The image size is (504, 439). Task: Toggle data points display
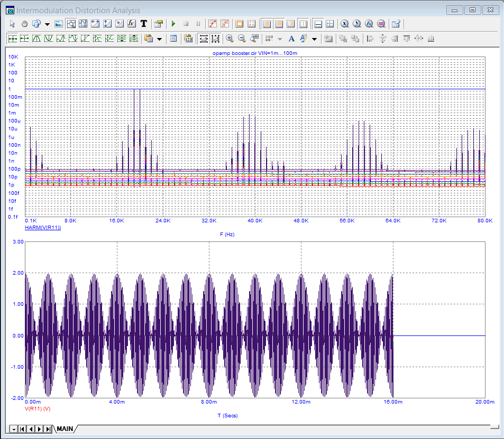[213, 24]
